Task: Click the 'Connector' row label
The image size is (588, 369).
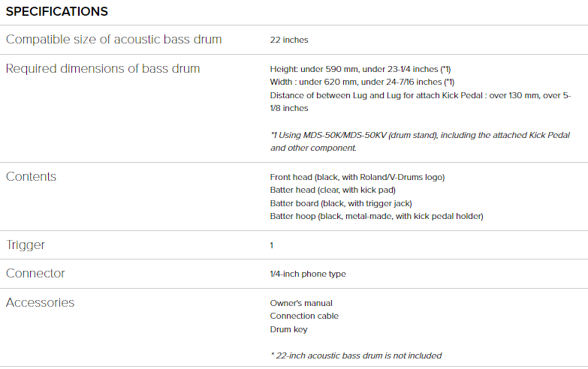Action: pos(35,273)
